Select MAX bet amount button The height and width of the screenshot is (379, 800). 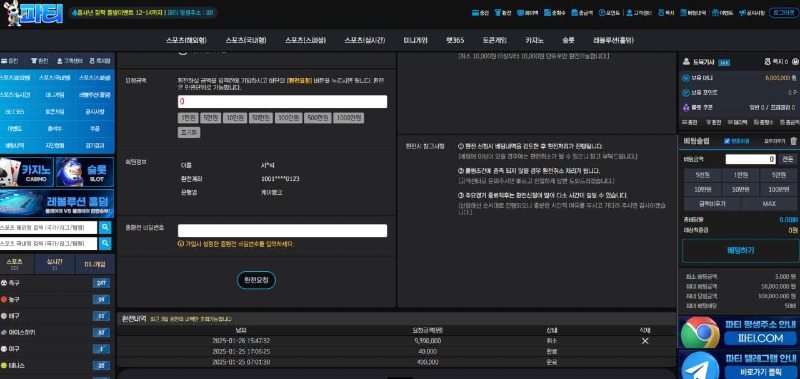769,204
